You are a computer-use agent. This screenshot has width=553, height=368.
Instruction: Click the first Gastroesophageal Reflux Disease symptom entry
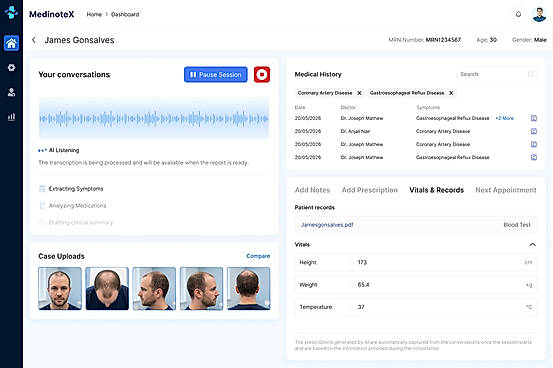pos(452,118)
